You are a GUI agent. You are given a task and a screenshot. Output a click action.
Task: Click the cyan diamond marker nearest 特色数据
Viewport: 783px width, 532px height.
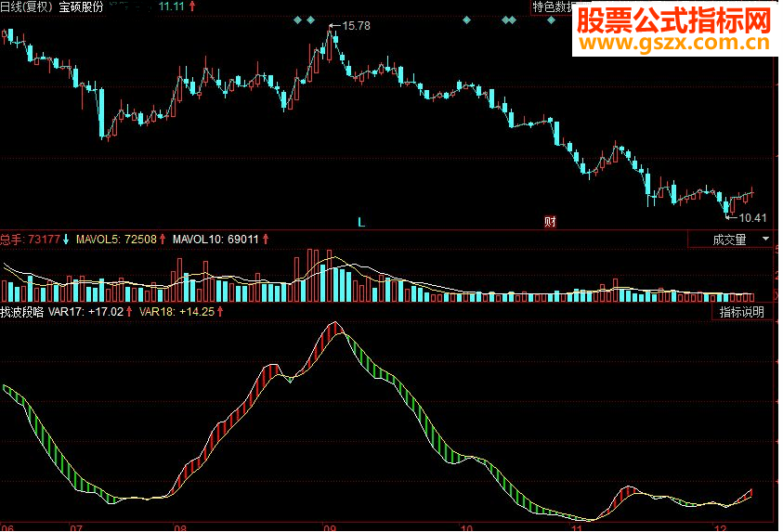551,20
